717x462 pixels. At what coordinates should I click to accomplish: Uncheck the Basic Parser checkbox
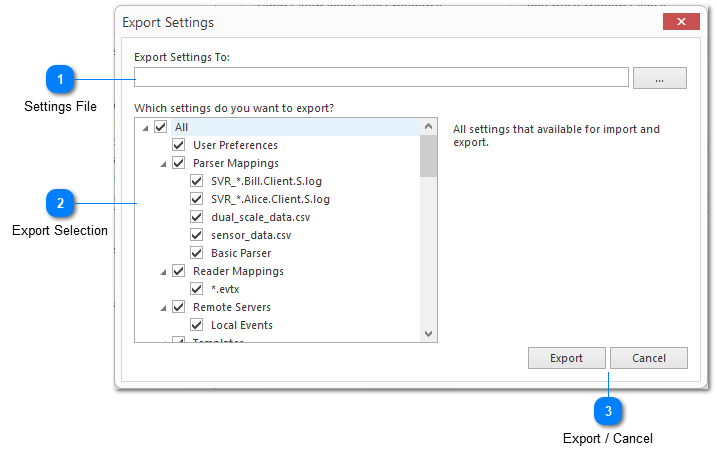[197, 253]
